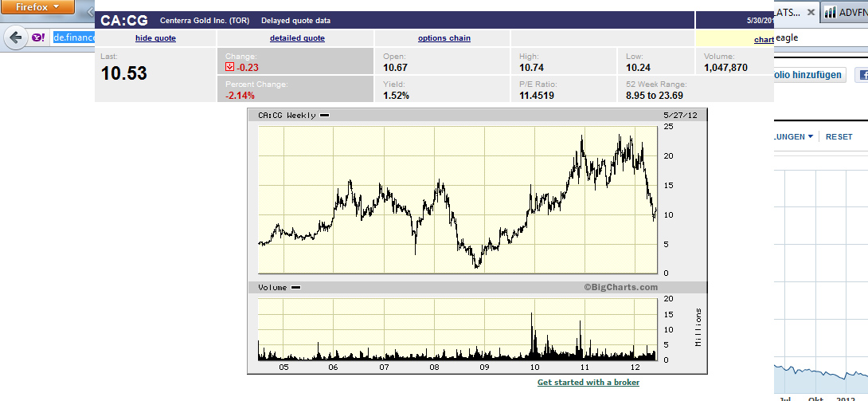Click the volume value 1,047,870
The image size is (868, 401).
[x=725, y=68]
